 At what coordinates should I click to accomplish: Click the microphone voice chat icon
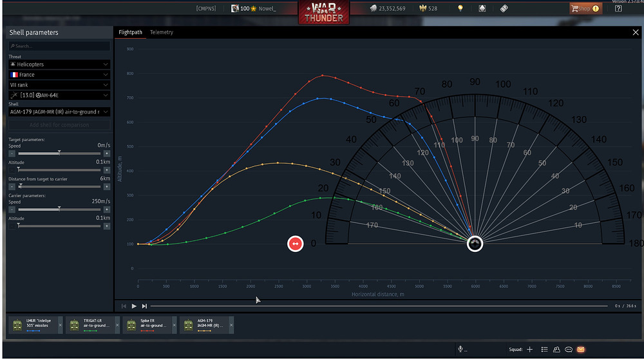tap(460, 349)
